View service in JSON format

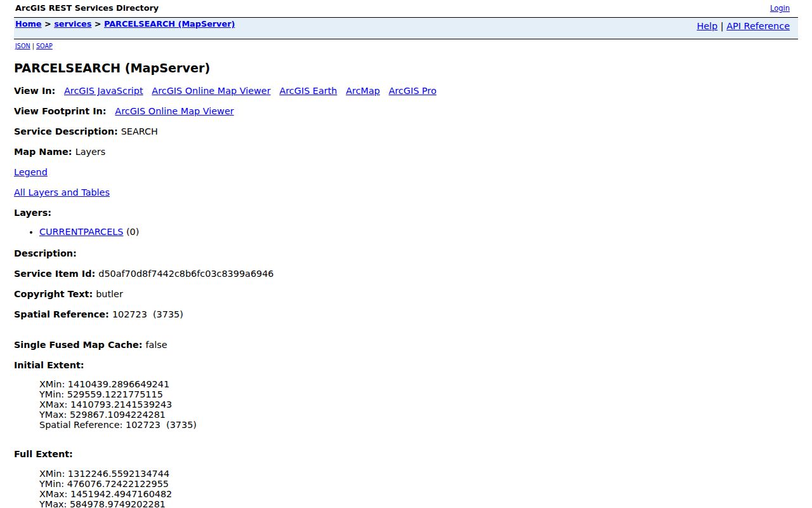pyautogui.click(x=23, y=46)
